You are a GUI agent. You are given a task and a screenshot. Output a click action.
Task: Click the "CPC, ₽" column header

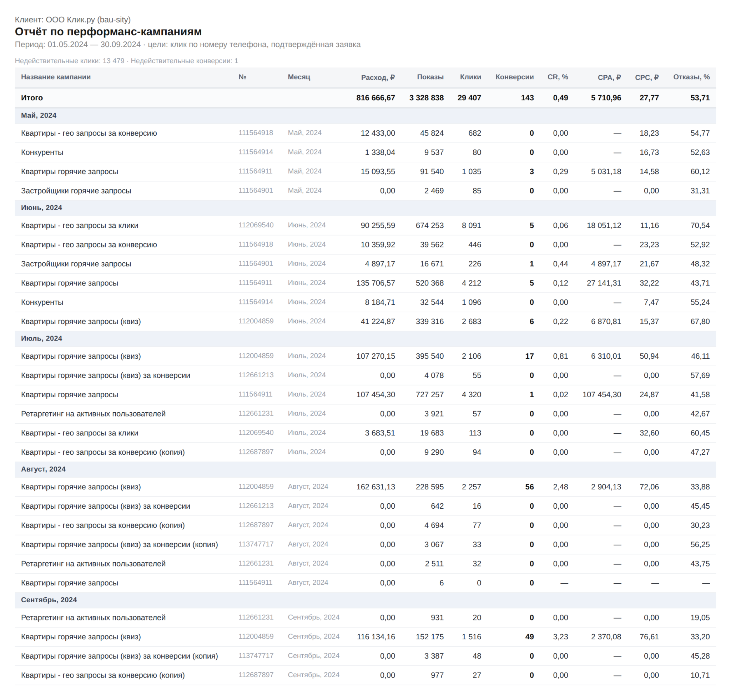pos(647,77)
